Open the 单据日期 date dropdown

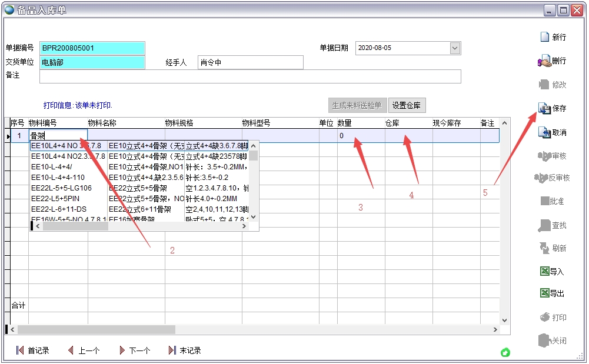455,48
